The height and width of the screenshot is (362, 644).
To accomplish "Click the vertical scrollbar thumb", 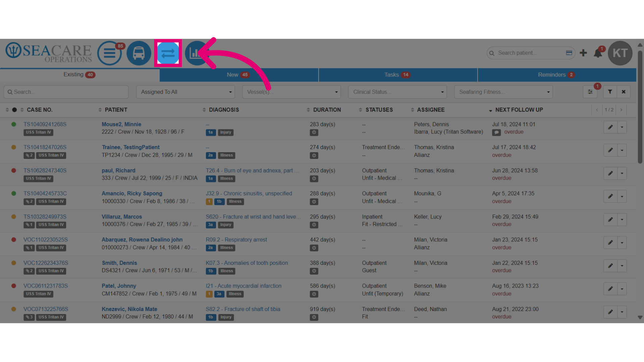I will pyautogui.click(x=640, y=107).
